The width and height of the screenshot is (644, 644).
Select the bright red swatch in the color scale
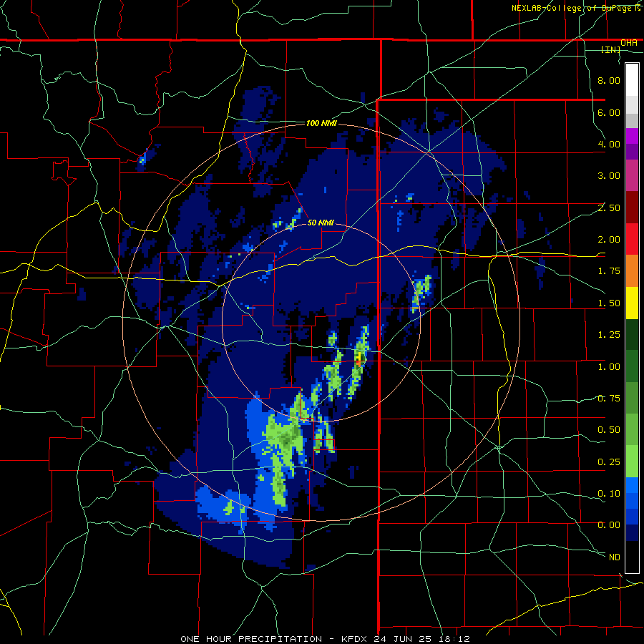[632, 240]
